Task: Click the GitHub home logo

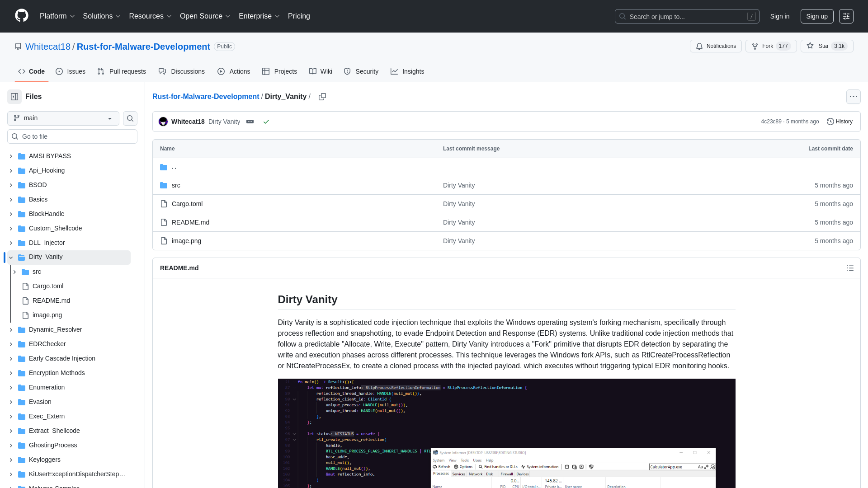Action: tap(21, 16)
